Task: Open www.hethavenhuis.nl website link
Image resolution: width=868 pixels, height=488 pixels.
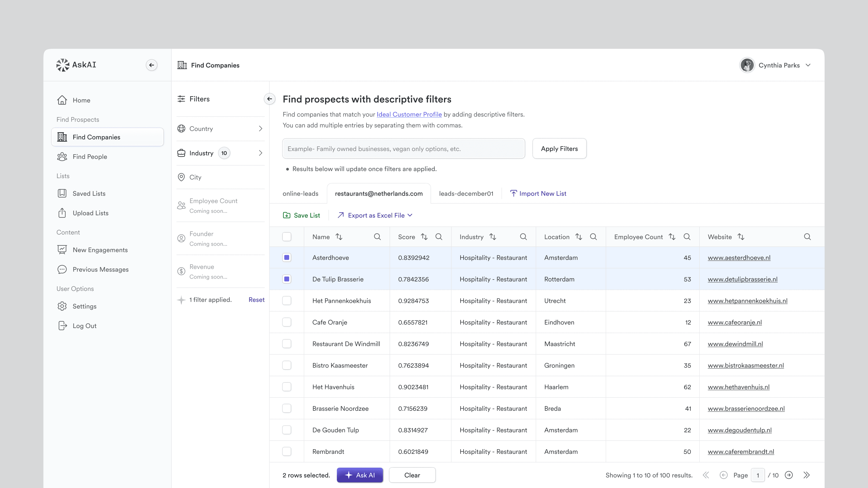Action: click(739, 387)
